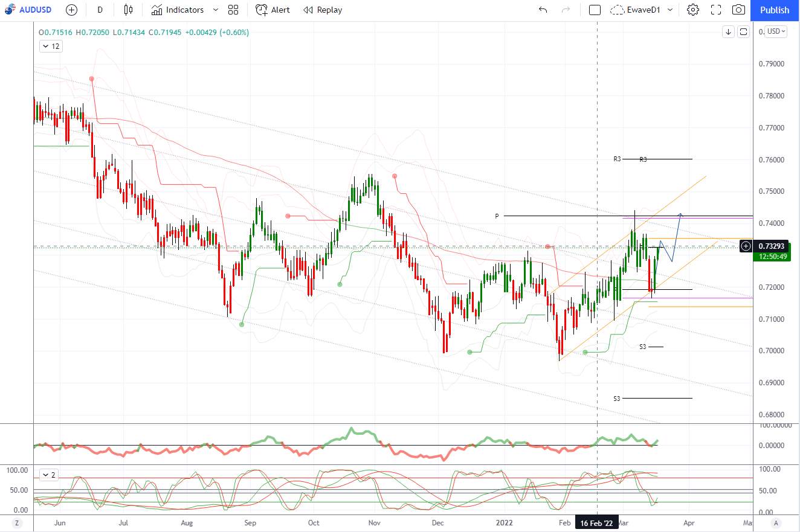Image resolution: width=800 pixels, height=532 pixels.
Task: Select the chart layout square icon
Action: click(595, 10)
